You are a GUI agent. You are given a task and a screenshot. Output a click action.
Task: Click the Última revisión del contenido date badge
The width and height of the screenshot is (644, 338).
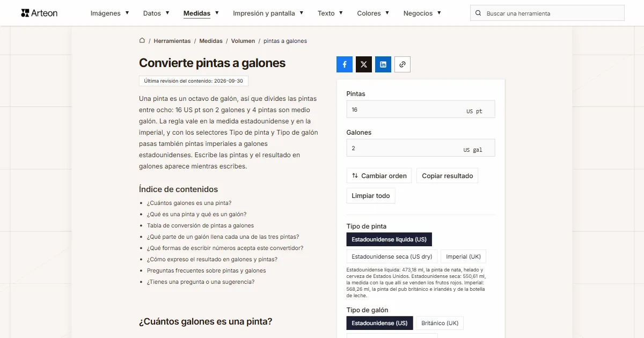(x=194, y=81)
